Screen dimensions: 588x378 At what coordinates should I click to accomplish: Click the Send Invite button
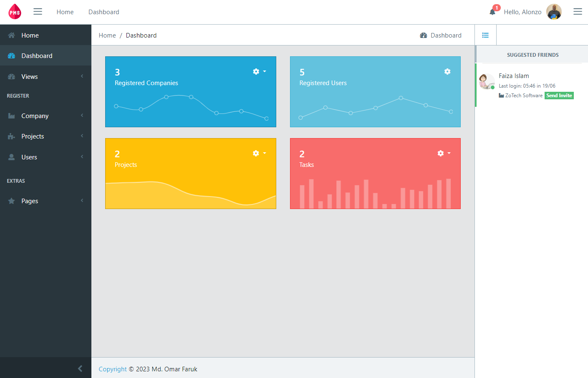coord(559,96)
